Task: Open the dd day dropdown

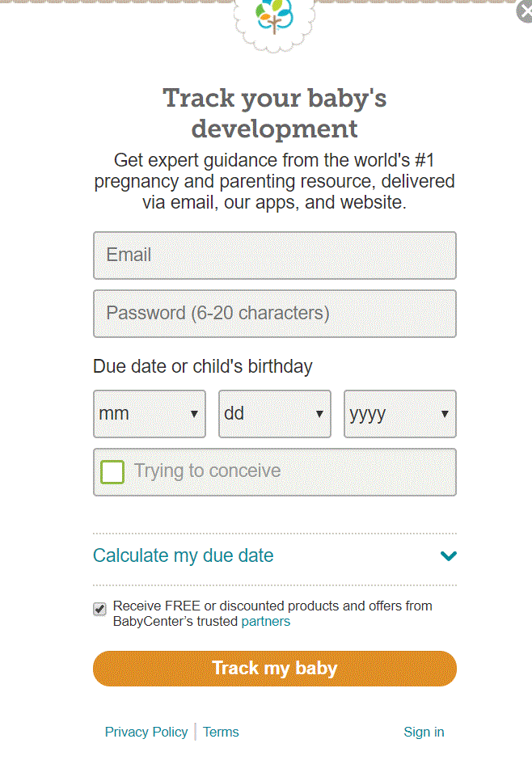Action: coord(275,414)
